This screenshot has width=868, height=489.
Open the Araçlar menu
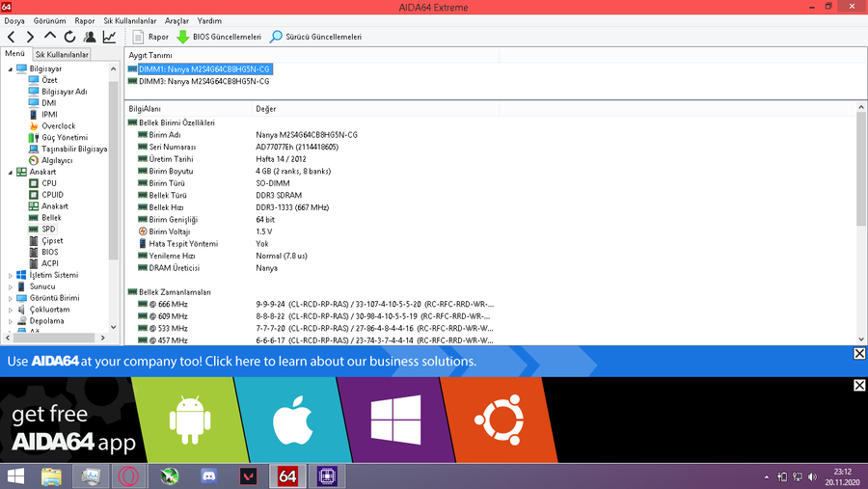(176, 21)
